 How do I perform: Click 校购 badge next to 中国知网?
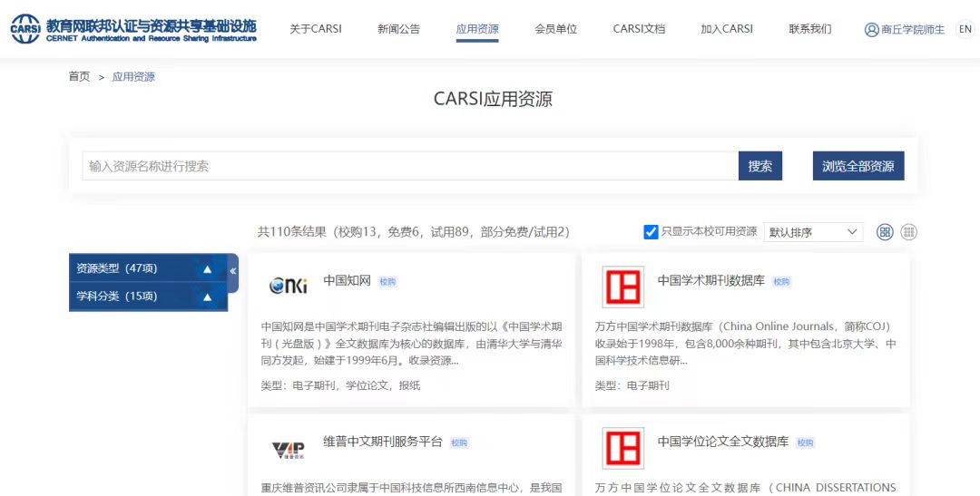[387, 282]
